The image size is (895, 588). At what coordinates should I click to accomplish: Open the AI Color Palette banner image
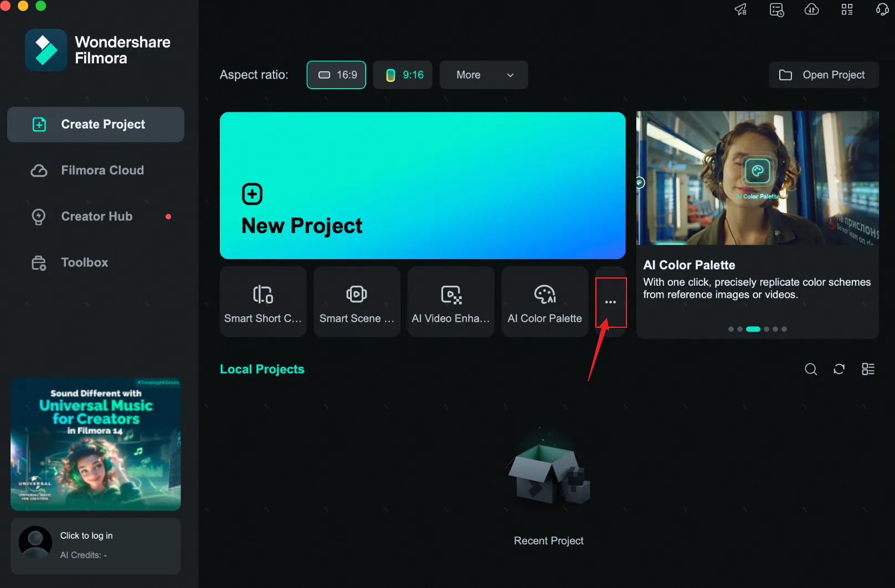pyautogui.click(x=758, y=178)
